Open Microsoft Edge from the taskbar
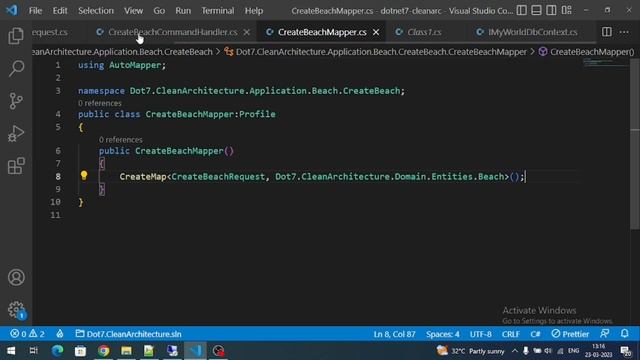The height and width of the screenshot is (360, 640). (58, 351)
